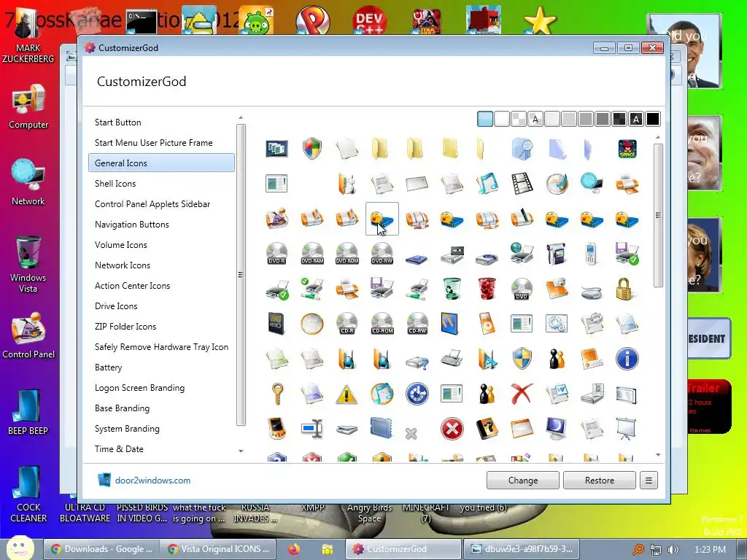
Task: Open Safely Remove Hardware Tray Icon category
Action: [161, 348]
